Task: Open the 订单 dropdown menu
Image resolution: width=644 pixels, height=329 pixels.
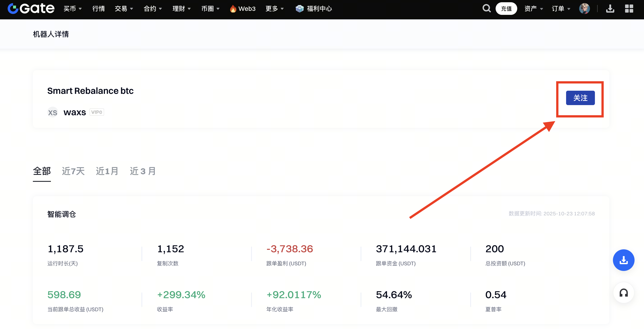Action: (x=561, y=9)
